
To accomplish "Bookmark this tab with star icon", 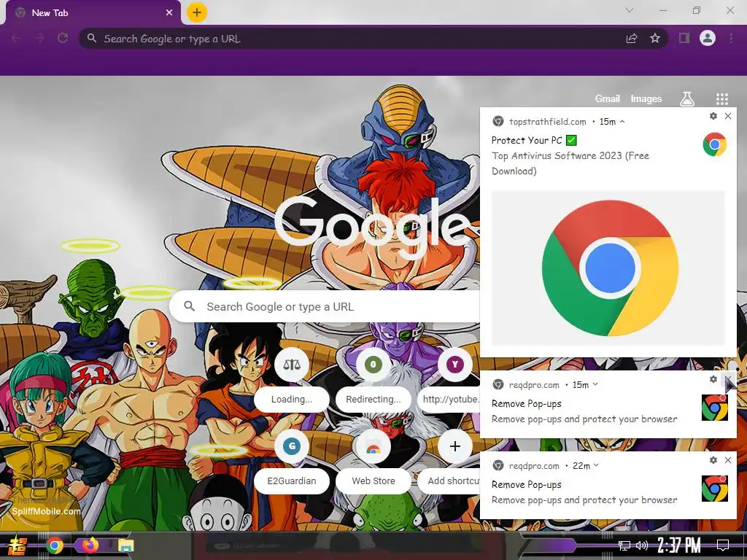I will click(655, 38).
